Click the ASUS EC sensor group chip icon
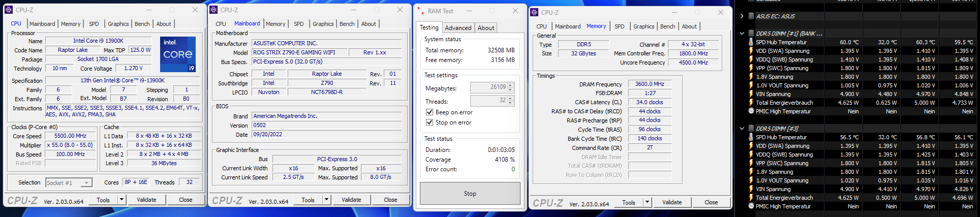The image size is (980, 217). [x=751, y=16]
